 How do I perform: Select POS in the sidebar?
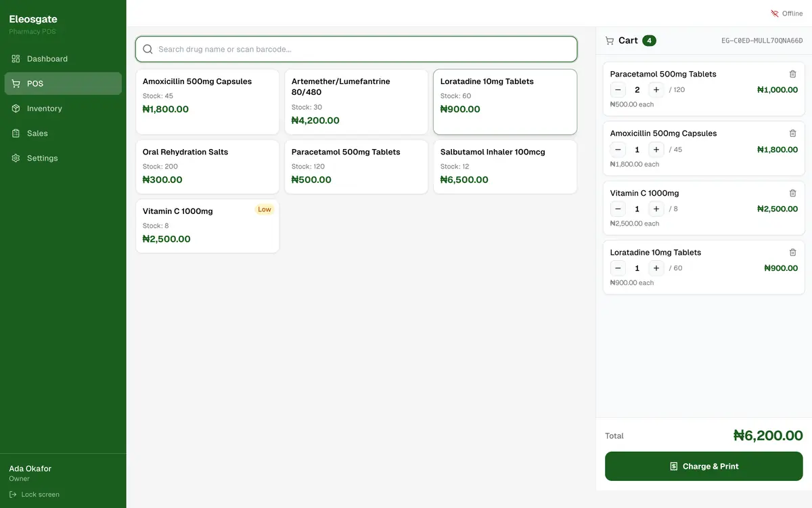[x=63, y=83]
